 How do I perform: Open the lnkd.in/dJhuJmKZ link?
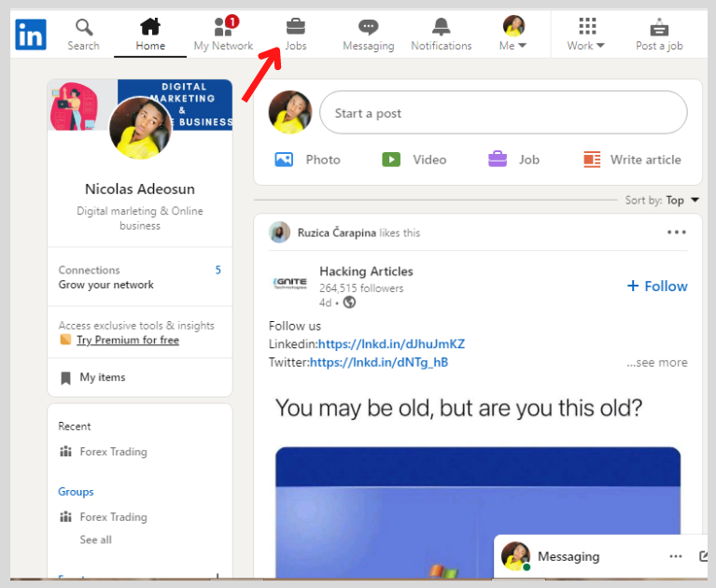tap(391, 343)
